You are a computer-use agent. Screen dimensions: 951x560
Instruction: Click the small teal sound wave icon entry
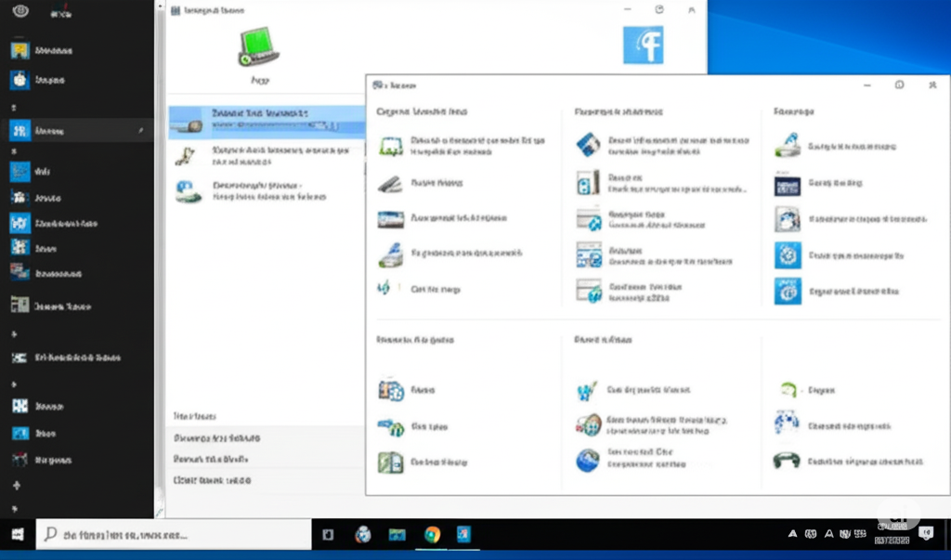click(x=384, y=288)
